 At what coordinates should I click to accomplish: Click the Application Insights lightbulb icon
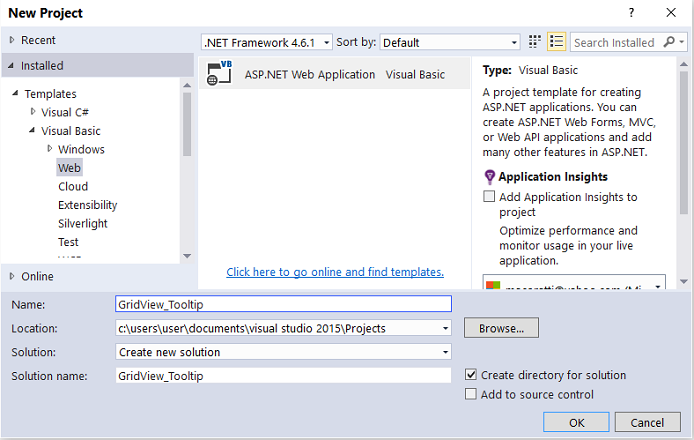coord(490,177)
